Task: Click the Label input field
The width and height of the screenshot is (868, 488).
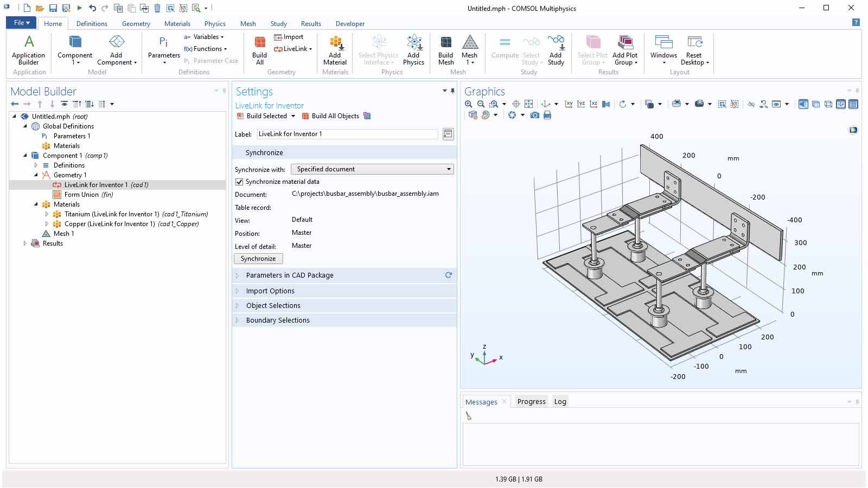Action: 347,134
